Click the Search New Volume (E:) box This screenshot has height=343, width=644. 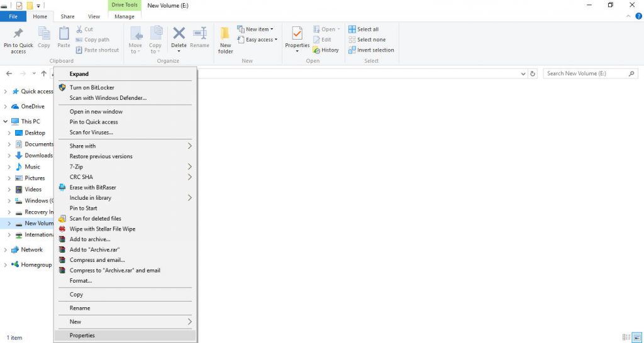(x=591, y=73)
